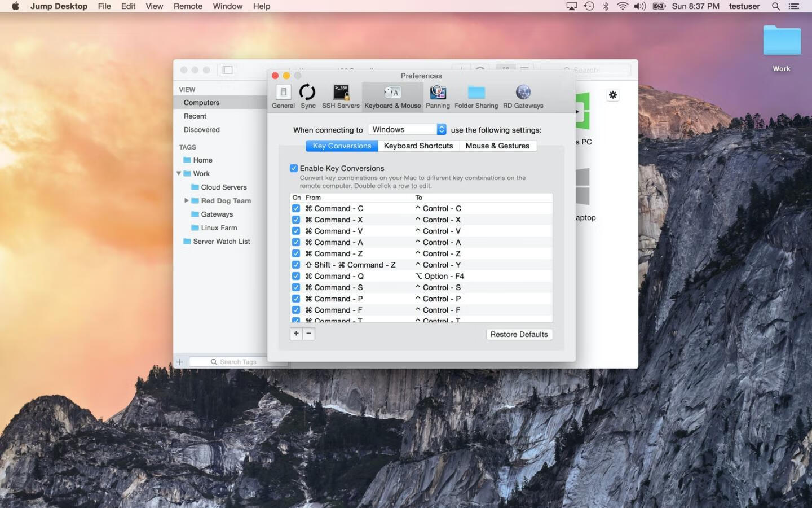The width and height of the screenshot is (812, 508).
Task: Uncheck the Command - C conversion row
Action: point(296,208)
